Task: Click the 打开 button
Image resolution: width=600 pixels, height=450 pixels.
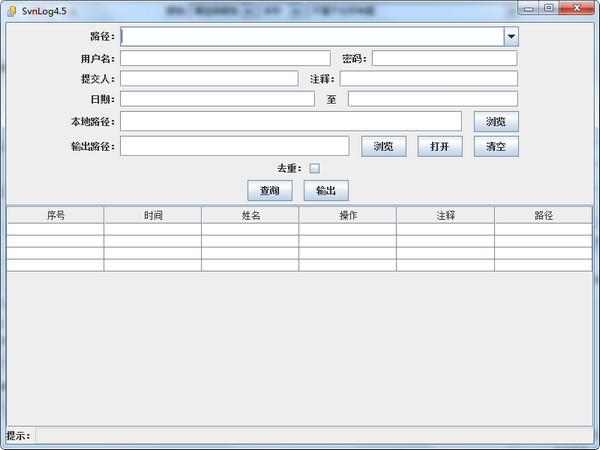Action: pyautogui.click(x=440, y=146)
